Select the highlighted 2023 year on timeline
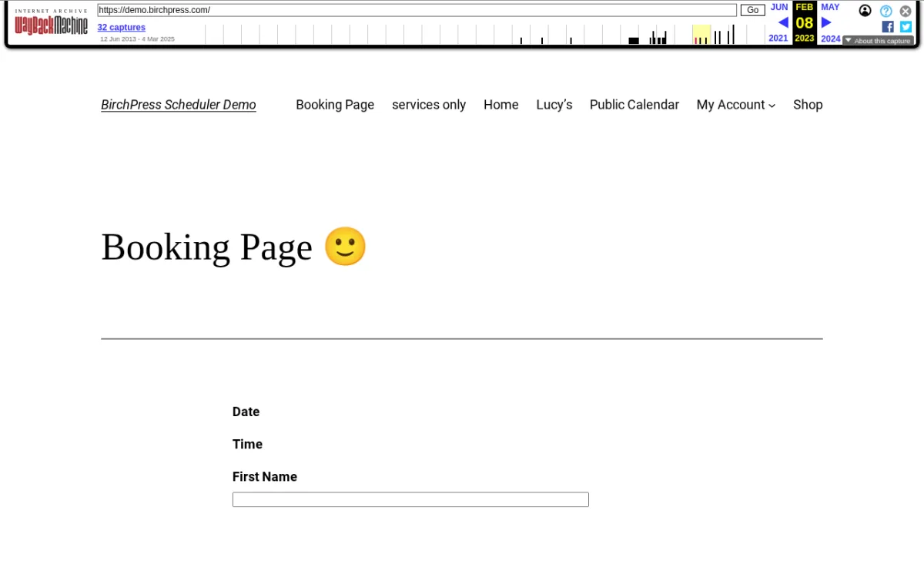This screenshot has width=924, height=578. click(701, 35)
